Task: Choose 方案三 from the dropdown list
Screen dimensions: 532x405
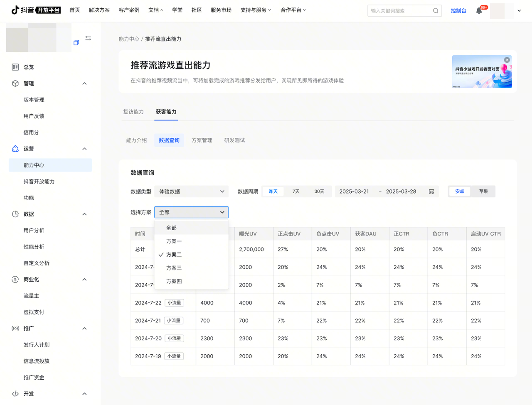Action: pos(174,268)
